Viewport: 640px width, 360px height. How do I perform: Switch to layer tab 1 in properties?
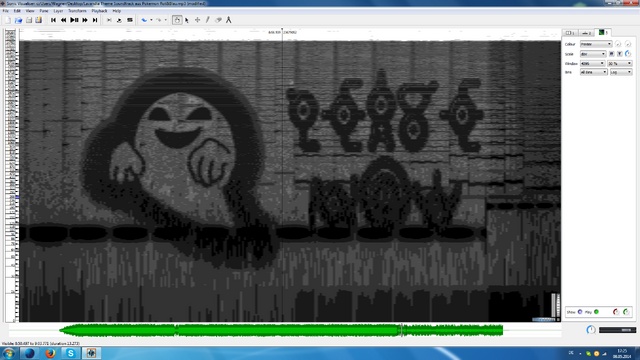[x=570, y=33]
